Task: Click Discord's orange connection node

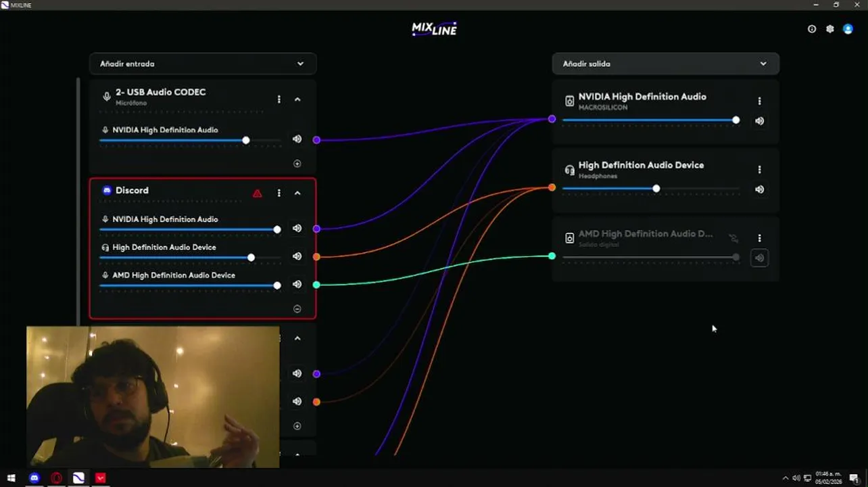Action: pos(316,257)
